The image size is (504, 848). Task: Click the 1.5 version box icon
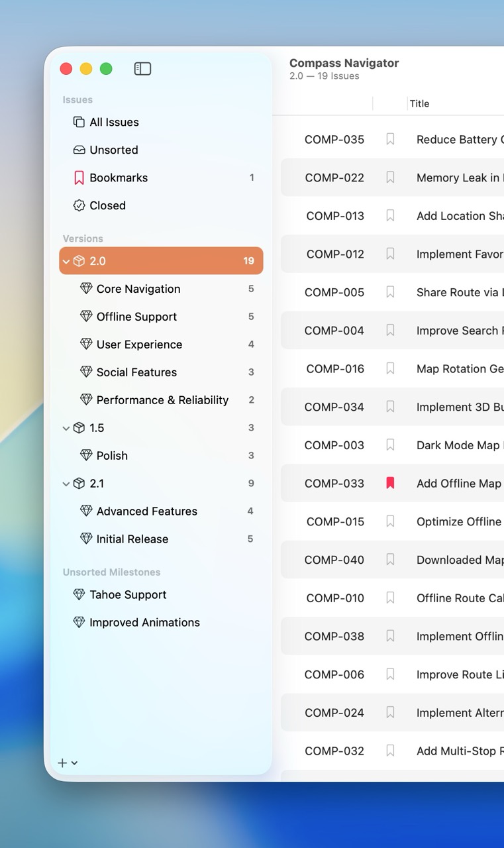coord(79,428)
